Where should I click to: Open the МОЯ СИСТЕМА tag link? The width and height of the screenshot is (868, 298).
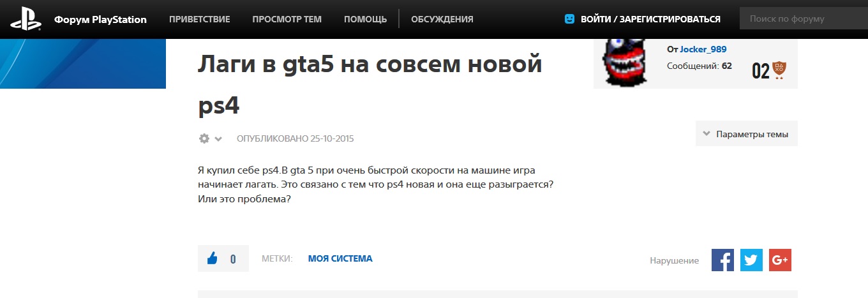tap(340, 258)
